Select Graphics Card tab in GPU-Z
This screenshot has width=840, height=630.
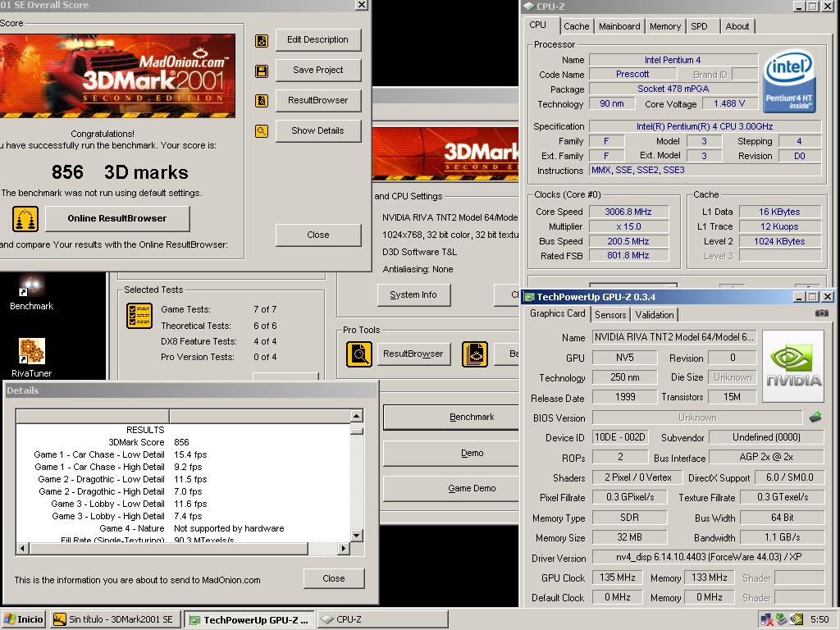pos(557,313)
